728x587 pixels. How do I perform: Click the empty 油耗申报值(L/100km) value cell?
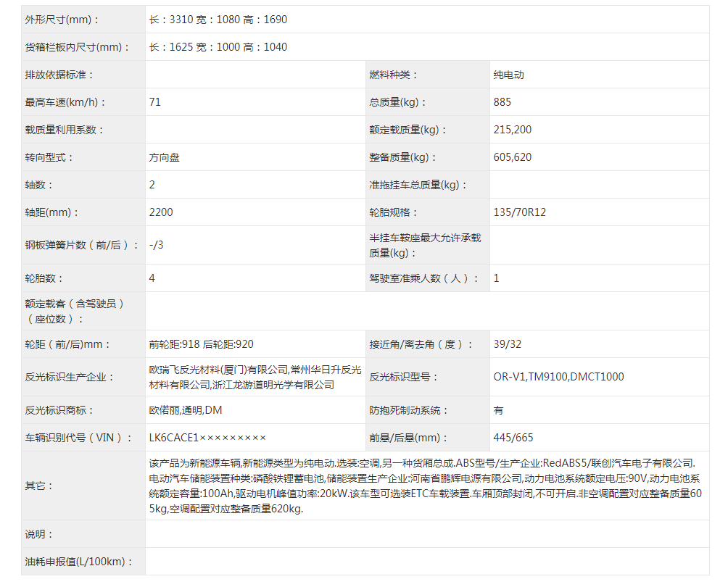[426, 562]
